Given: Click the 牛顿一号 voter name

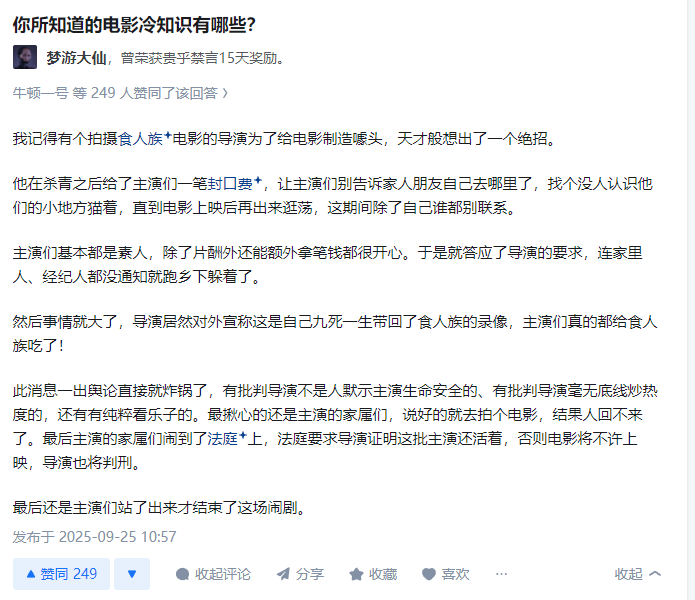Looking at the screenshot, I should [x=40, y=93].
